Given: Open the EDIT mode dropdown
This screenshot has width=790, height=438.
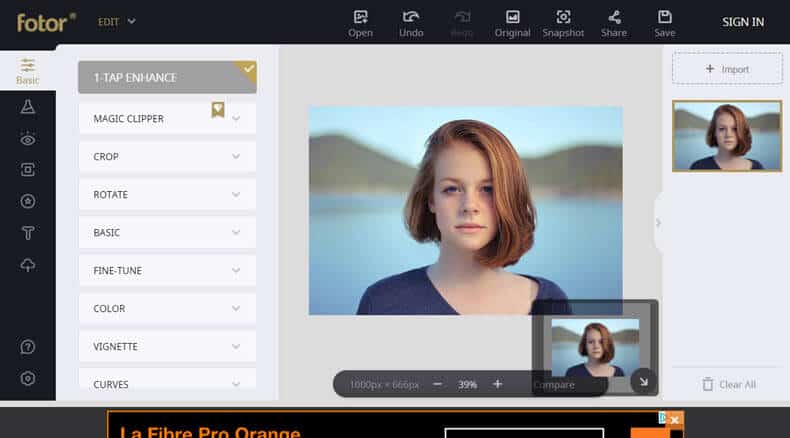Looking at the screenshot, I should coord(116,22).
